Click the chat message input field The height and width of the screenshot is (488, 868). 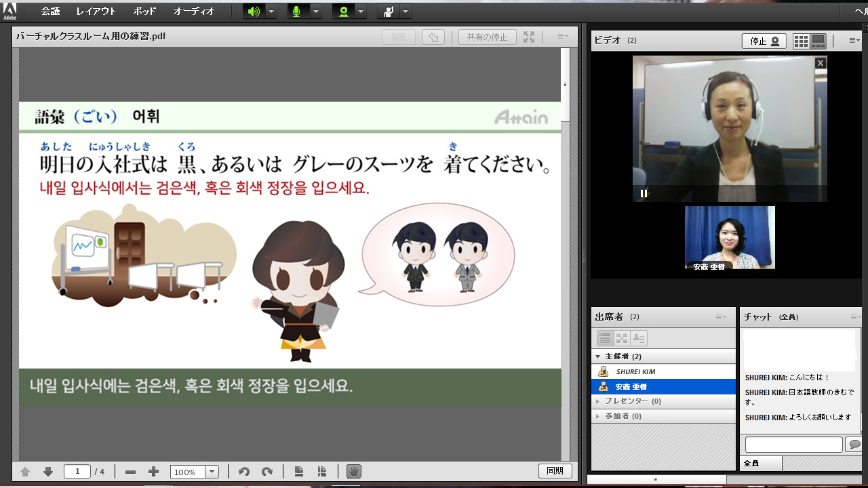[793, 445]
